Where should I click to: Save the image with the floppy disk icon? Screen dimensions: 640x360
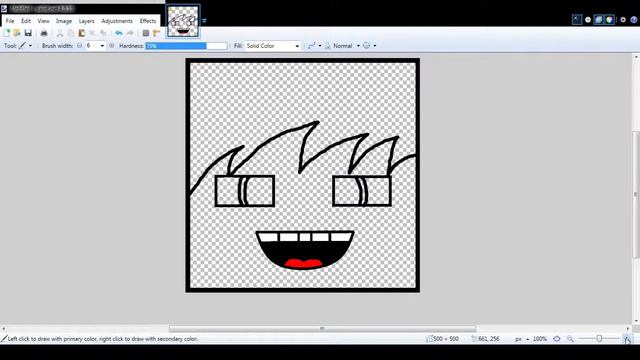28,33
